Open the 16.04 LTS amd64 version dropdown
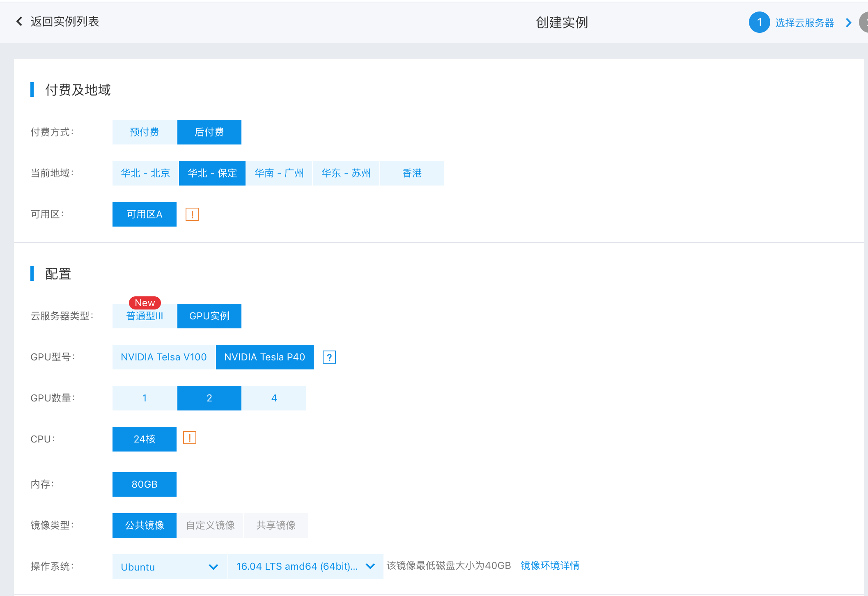 [305, 566]
